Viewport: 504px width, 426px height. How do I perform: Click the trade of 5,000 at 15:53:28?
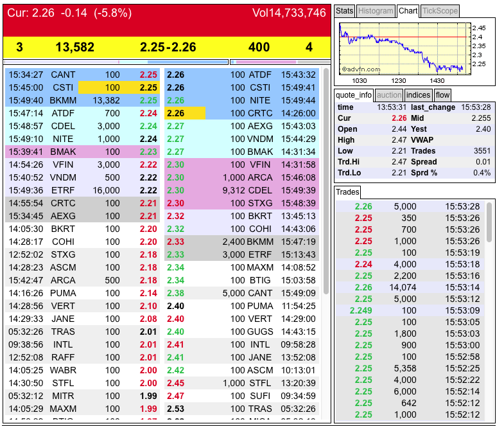pyautogui.click(x=410, y=206)
